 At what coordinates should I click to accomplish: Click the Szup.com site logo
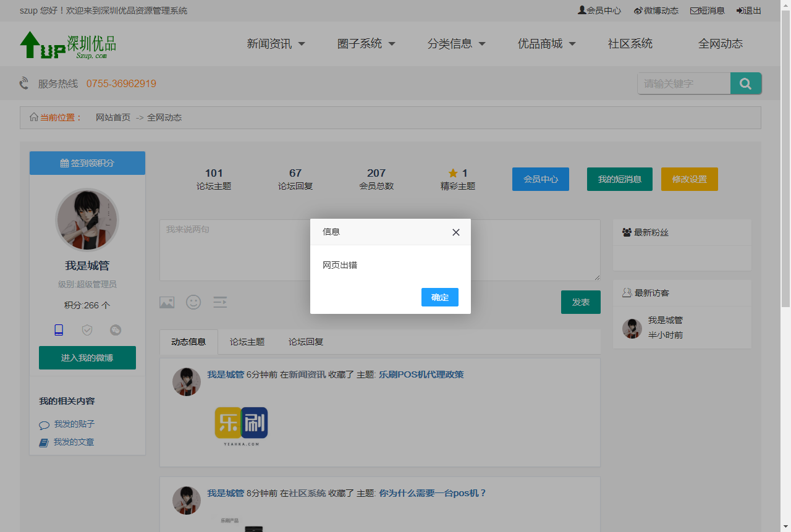[68, 45]
